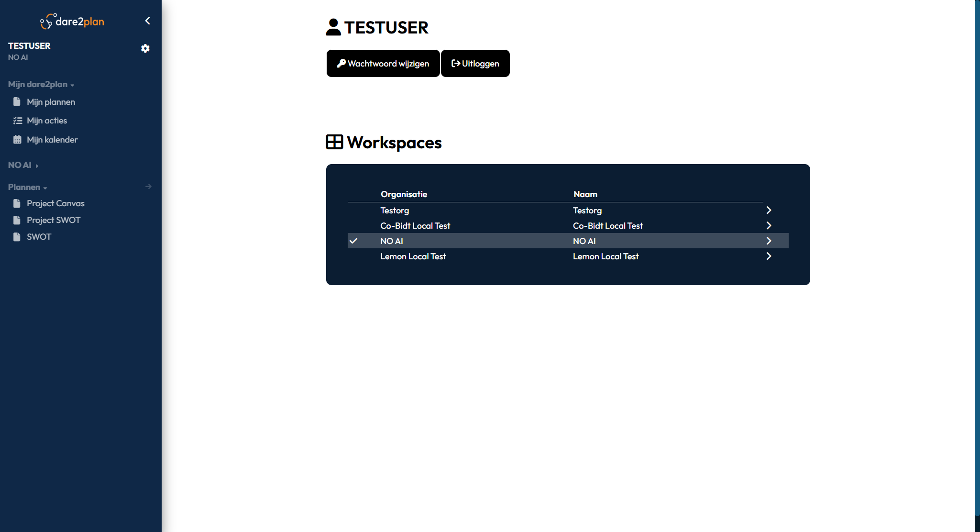The width and height of the screenshot is (980, 532).
Task: Collapse the sidebar with left chevron
Action: coord(147,21)
